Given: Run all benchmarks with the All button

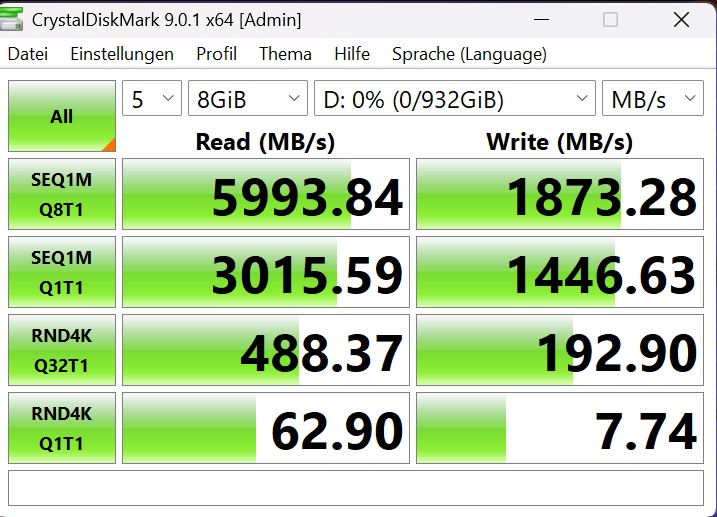Looking at the screenshot, I should click(x=61, y=117).
